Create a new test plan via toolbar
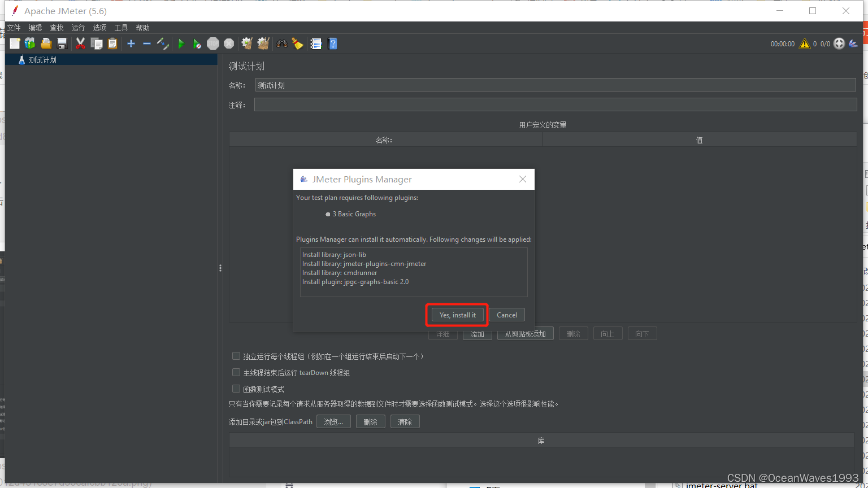This screenshot has height=488, width=868. (15, 43)
